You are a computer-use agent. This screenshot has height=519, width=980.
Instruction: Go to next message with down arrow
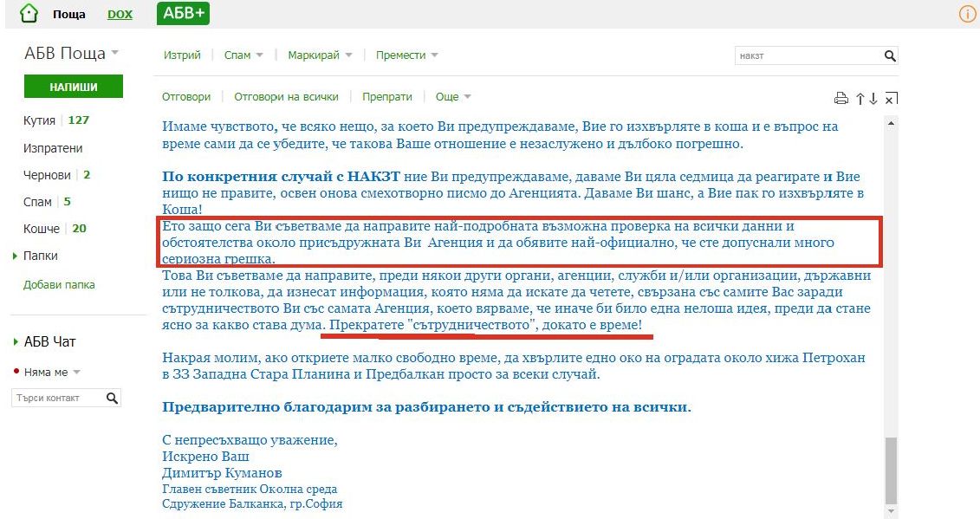click(873, 98)
